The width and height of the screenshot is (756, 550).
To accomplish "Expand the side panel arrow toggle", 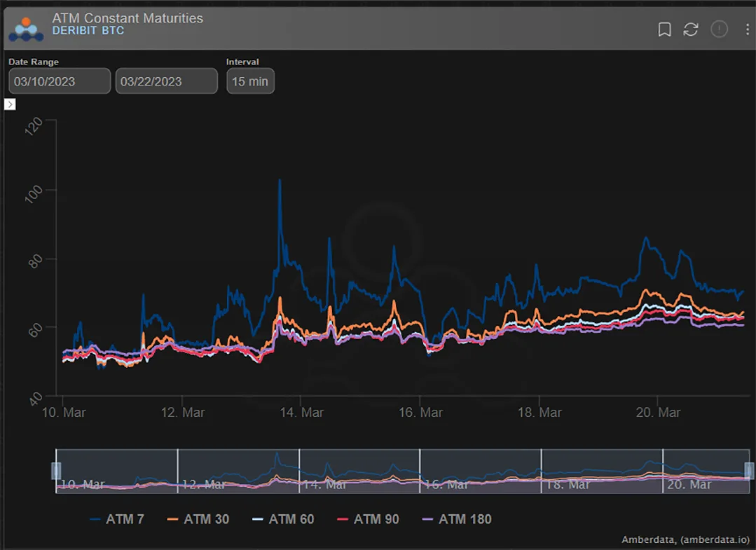I will 10,104.
